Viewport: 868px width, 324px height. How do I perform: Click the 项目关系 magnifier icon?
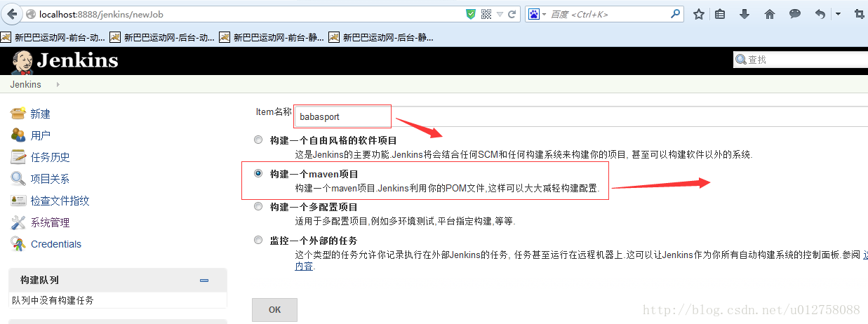18,179
